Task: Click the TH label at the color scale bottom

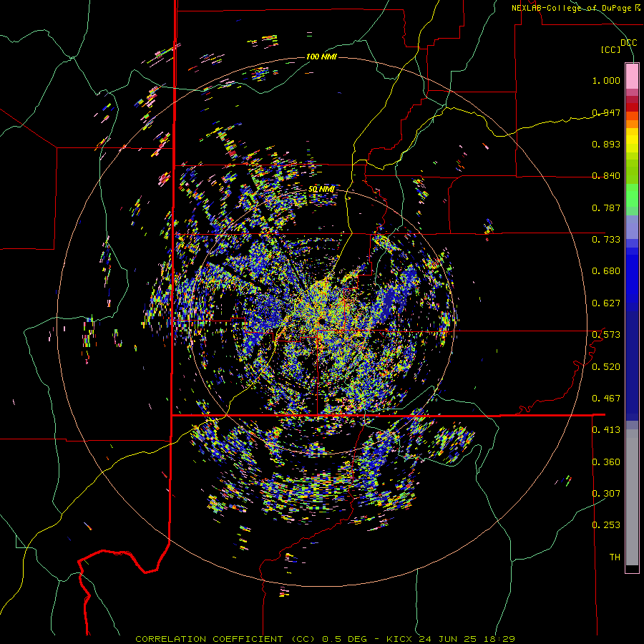Action: pos(615,557)
